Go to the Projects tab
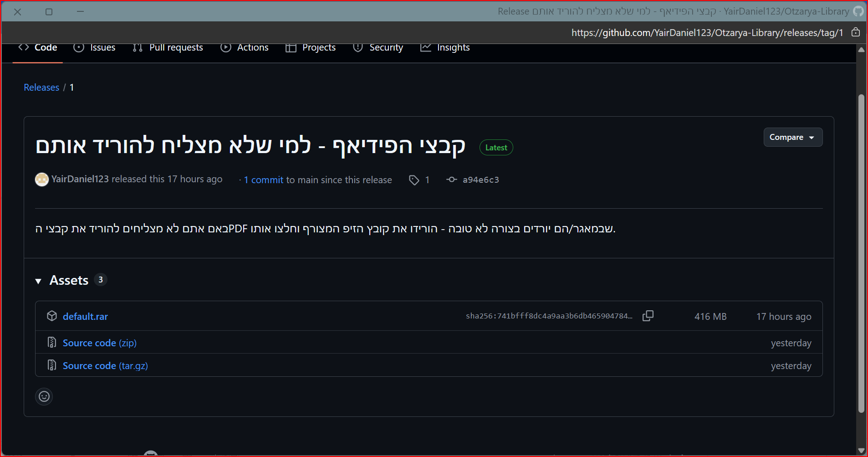The width and height of the screenshot is (868, 457). [311, 47]
